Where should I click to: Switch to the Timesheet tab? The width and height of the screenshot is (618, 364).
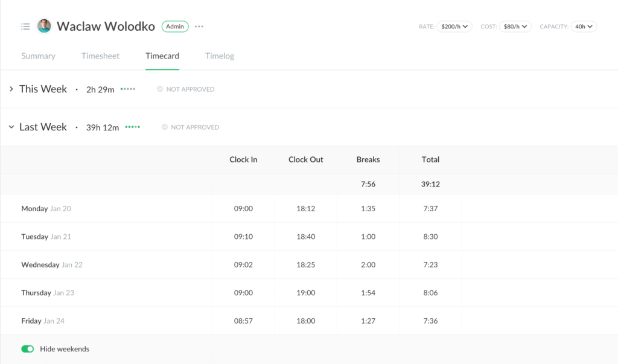pyautogui.click(x=100, y=56)
